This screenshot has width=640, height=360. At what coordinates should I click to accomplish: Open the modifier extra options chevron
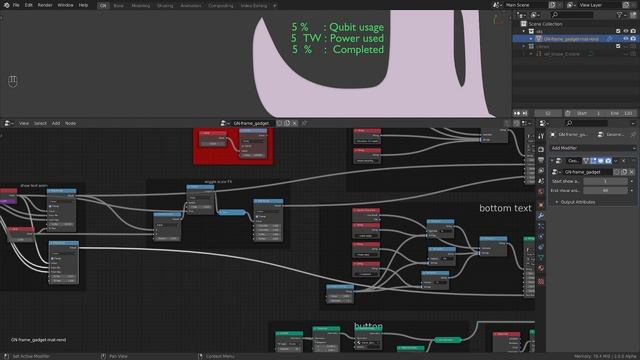pyautogui.click(x=616, y=161)
